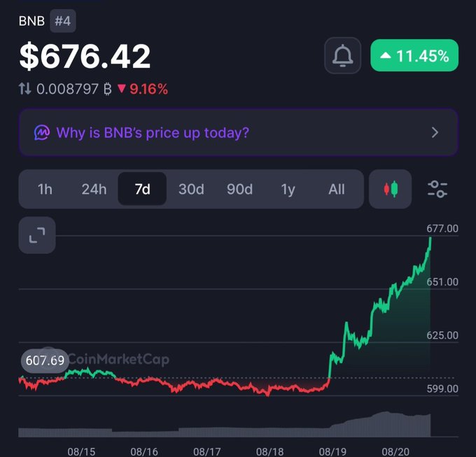This screenshot has width=476, height=457.
Task: Select the 30d timeframe tab
Action: coord(191,190)
